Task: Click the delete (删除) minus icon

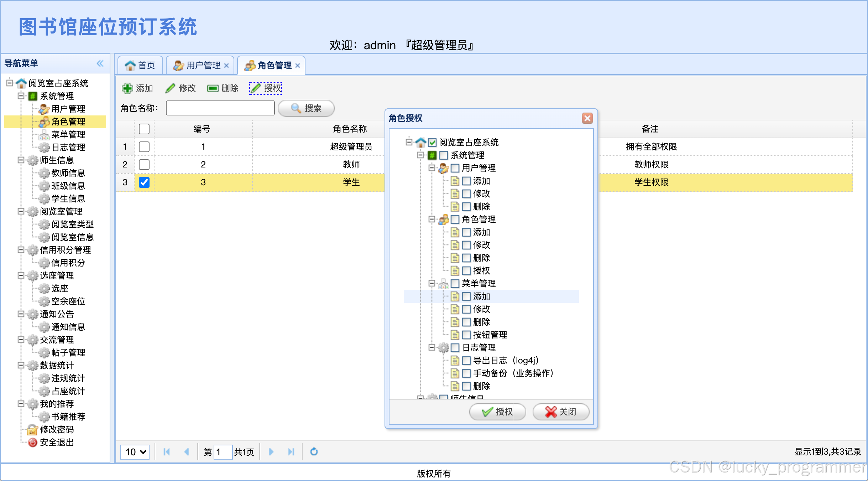Action: point(213,88)
